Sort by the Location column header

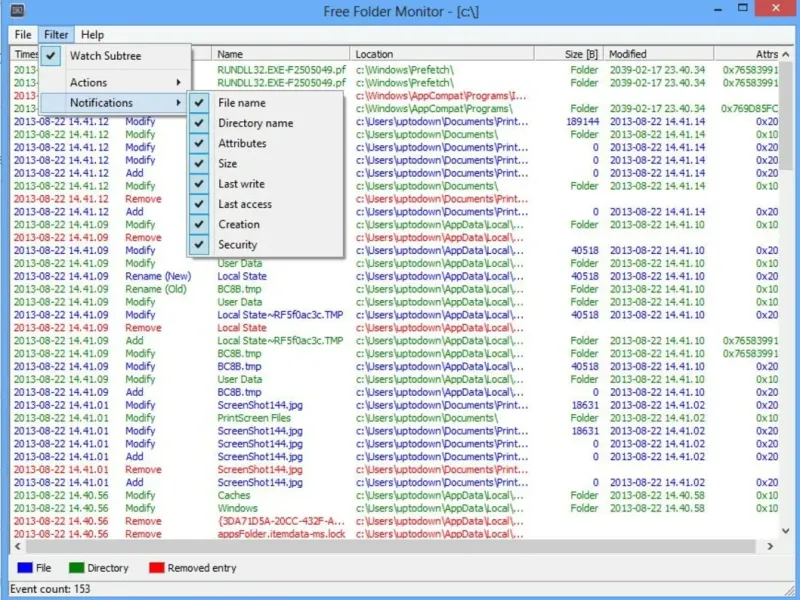(x=442, y=54)
